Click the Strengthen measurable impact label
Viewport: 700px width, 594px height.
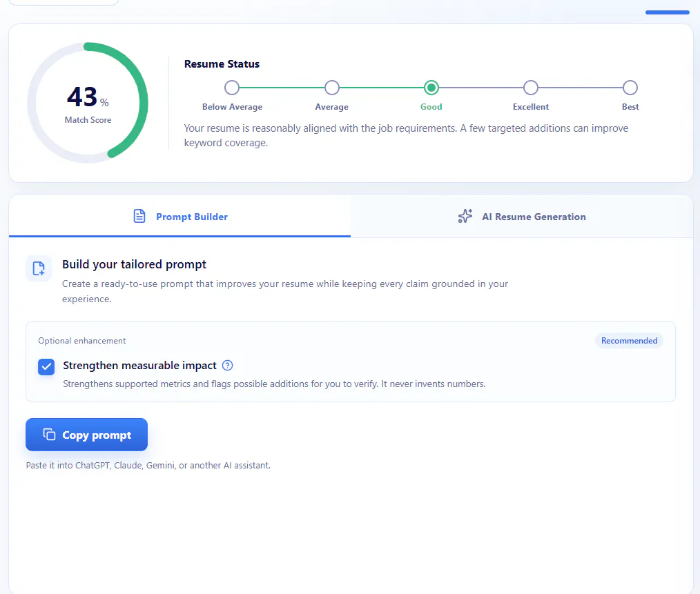click(x=139, y=366)
